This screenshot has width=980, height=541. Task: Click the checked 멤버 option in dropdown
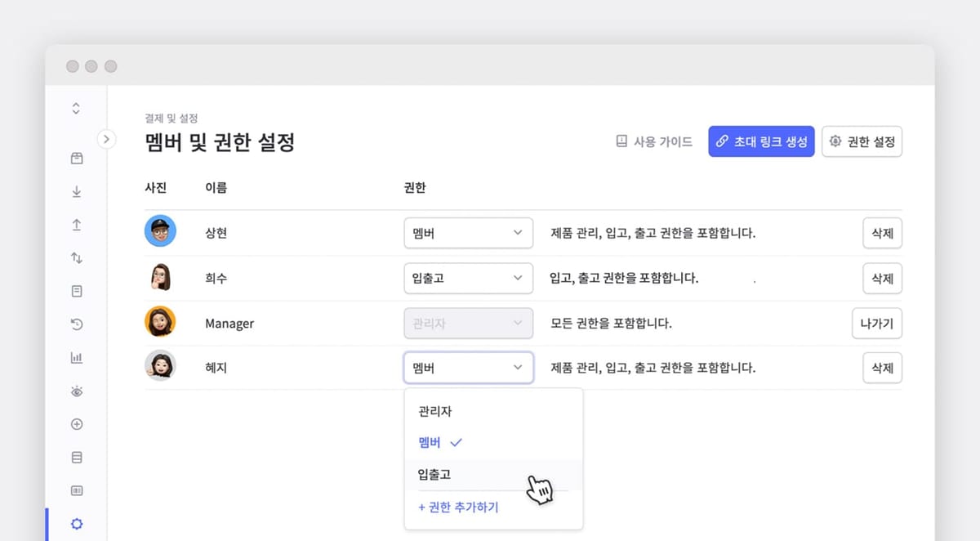click(430, 442)
